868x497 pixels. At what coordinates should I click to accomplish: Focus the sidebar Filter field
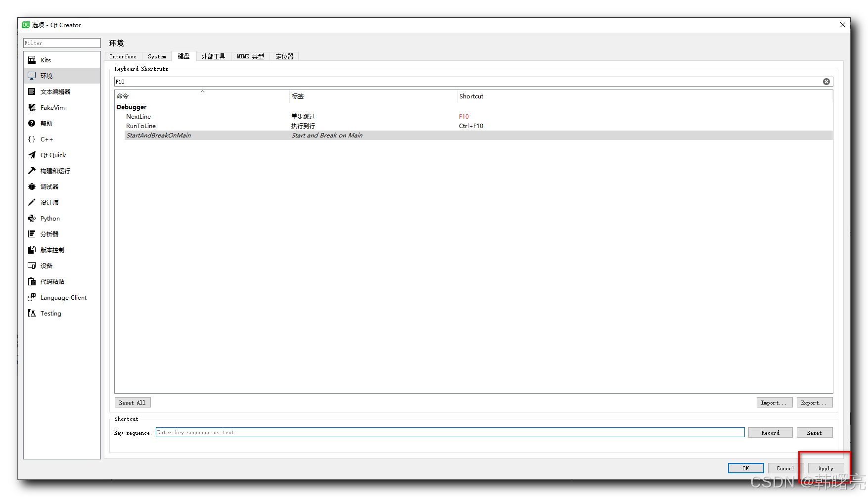pyautogui.click(x=62, y=43)
